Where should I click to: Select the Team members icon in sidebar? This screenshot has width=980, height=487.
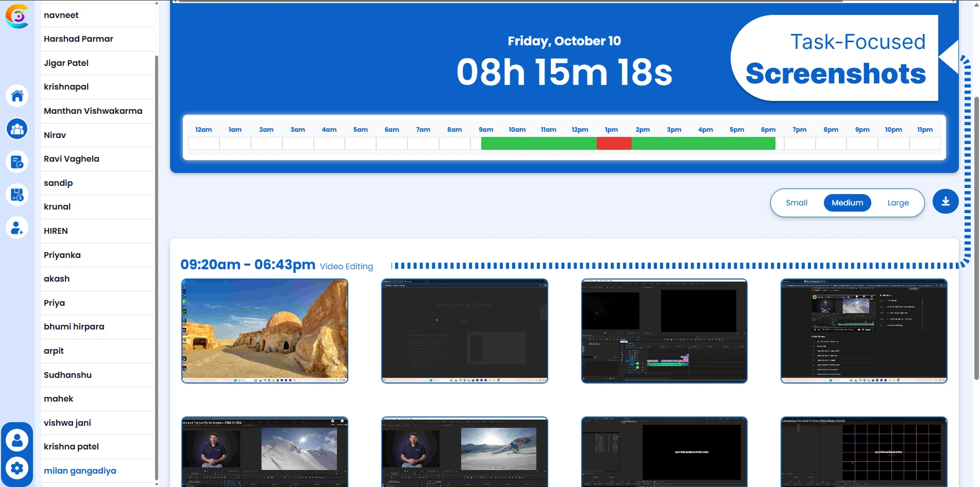17,129
